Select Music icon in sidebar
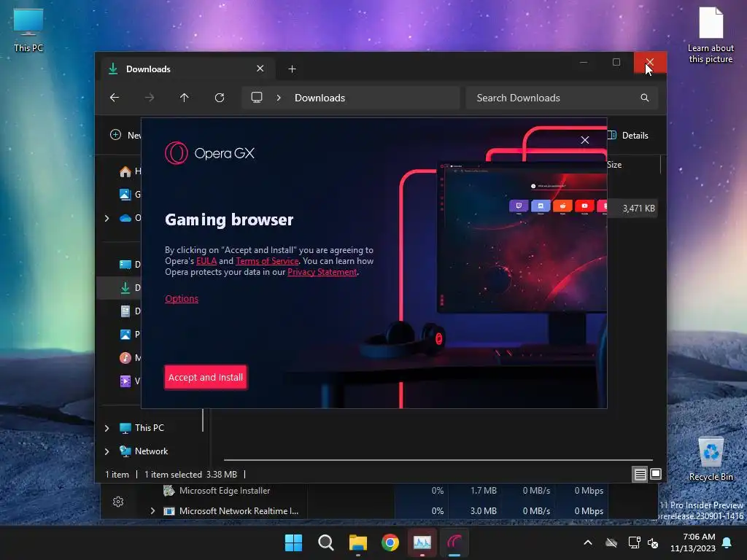This screenshot has width=747, height=560. click(x=125, y=357)
